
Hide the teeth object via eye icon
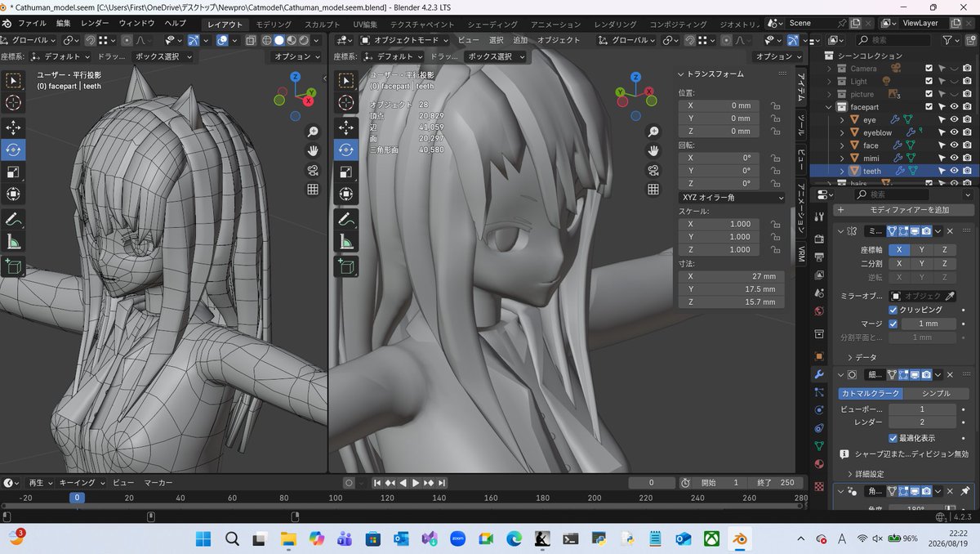(x=954, y=171)
